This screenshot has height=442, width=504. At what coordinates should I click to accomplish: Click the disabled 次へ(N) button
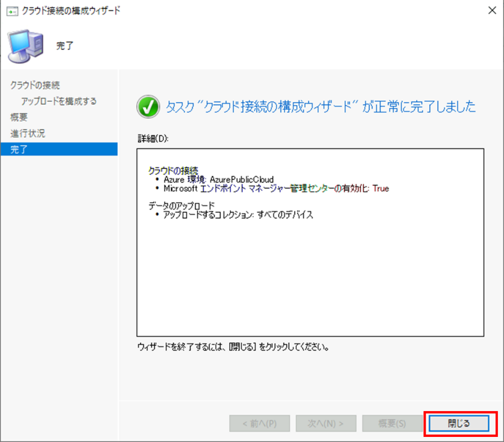[x=325, y=423]
